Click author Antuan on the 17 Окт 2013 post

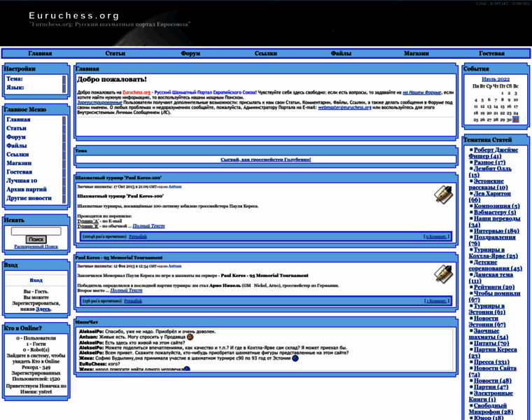pyautogui.click(x=175, y=187)
